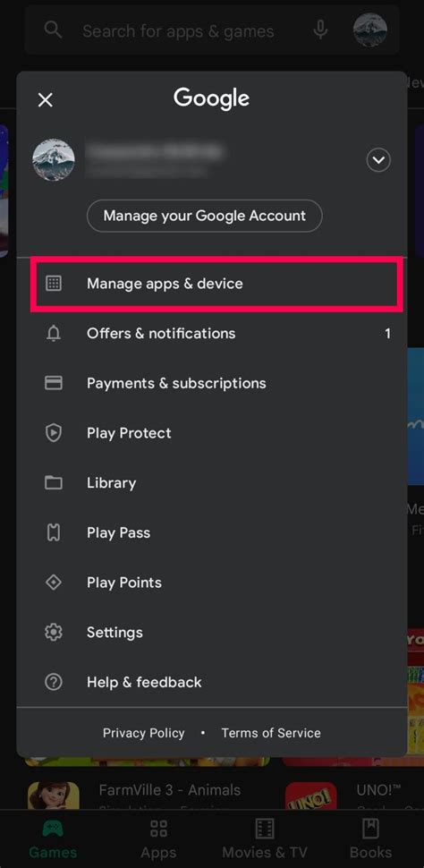Screen dimensions: 424x868
Task: Open the Settings gear icon
Action: pyautogui.click(x=54, y=632)
